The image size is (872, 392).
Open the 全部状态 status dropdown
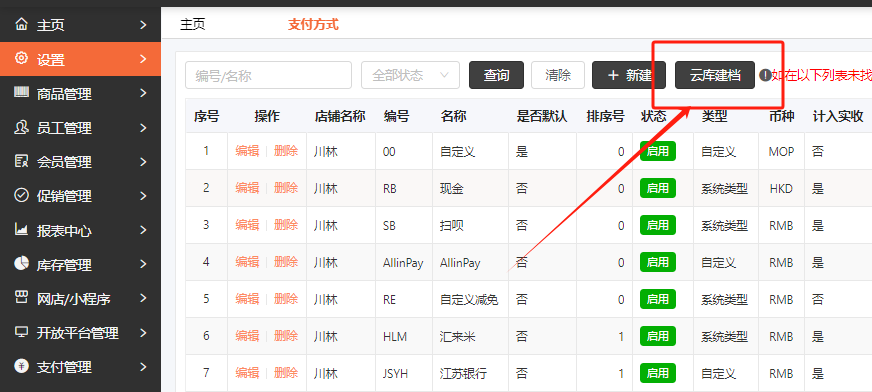tap(410, 75)
